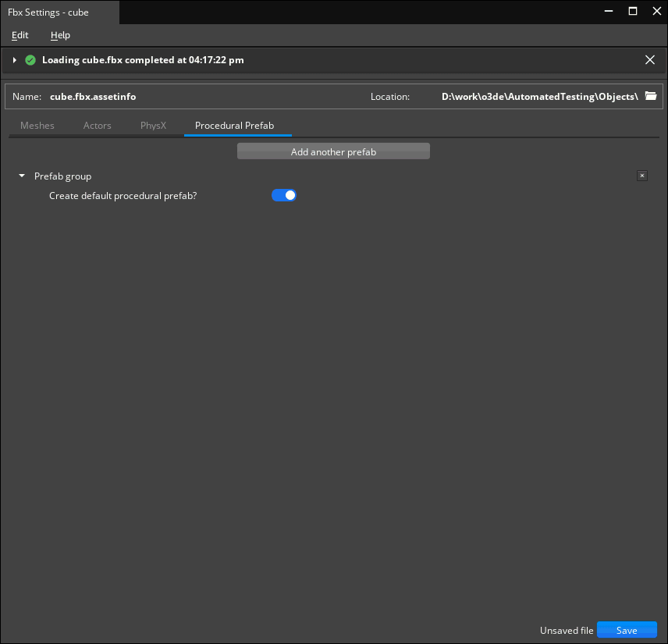Remove the Prefab group using its x icon
The image size is (668, 644).
[641, 176]
